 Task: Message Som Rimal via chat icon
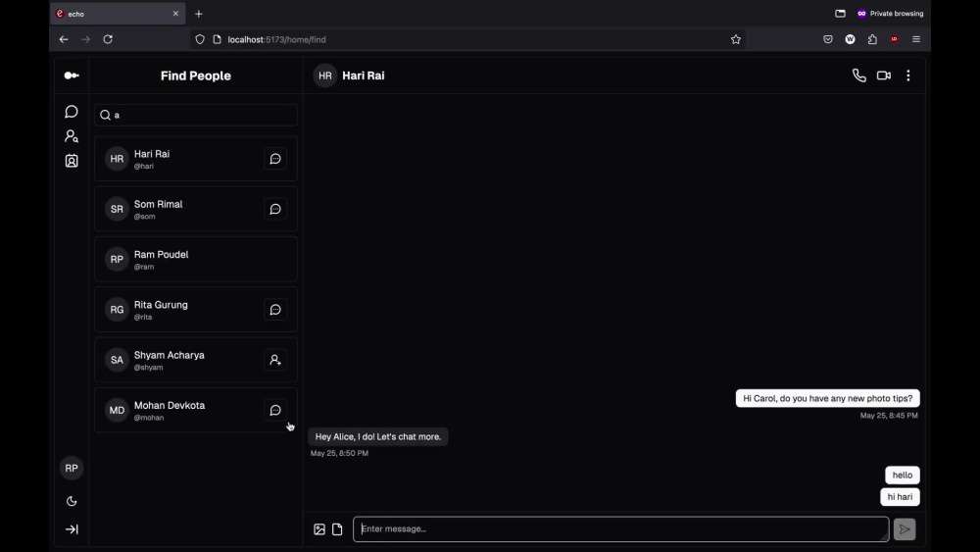pos(275,210)
